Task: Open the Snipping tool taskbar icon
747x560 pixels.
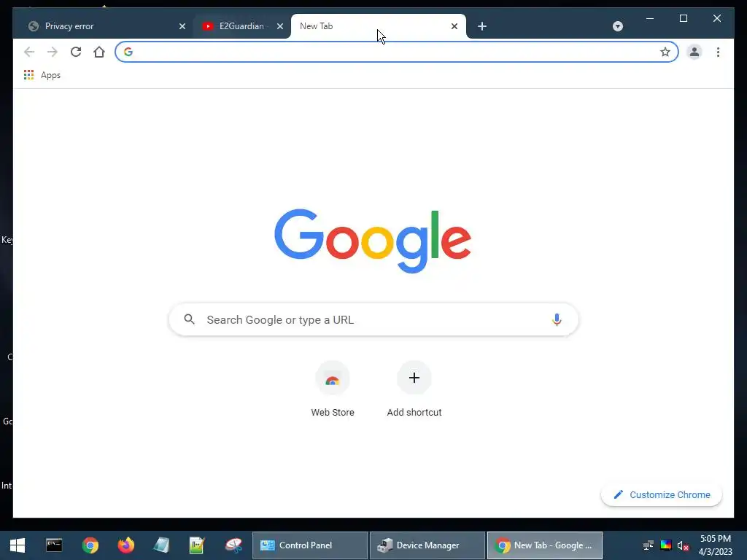Action: [x=233, y=545]
